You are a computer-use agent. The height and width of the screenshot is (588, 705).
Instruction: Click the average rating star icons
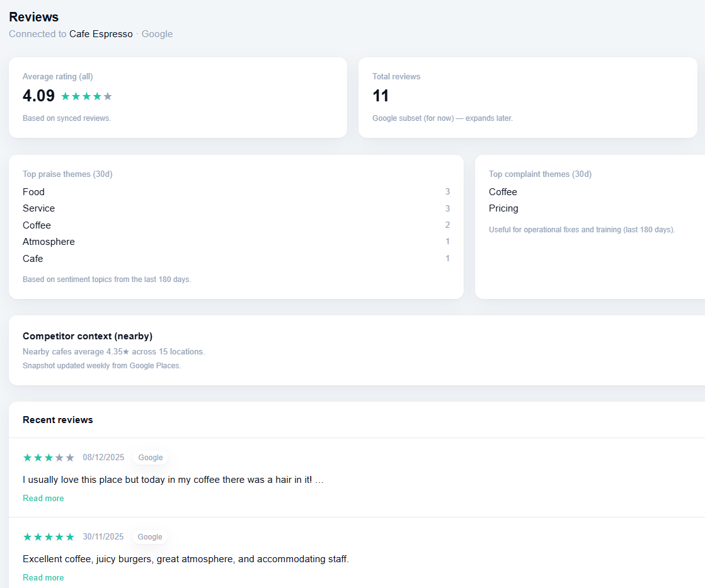(x=86, y=96)
